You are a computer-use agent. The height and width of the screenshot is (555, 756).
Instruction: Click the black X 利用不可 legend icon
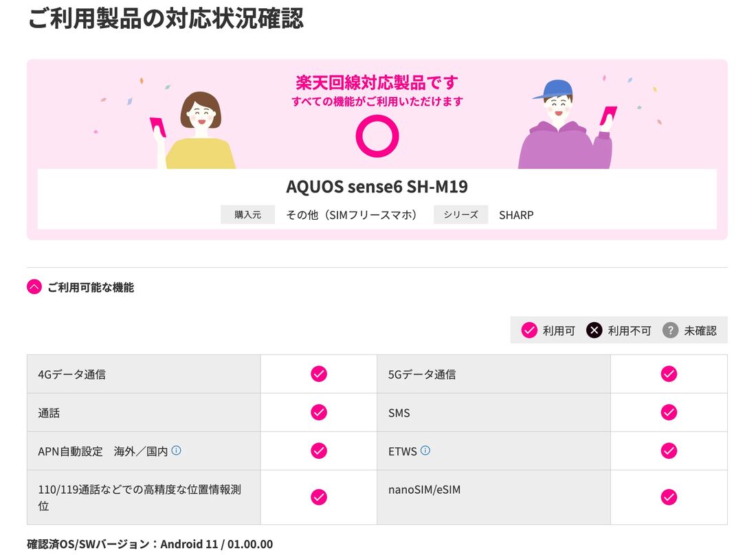[x=594, y=330]
